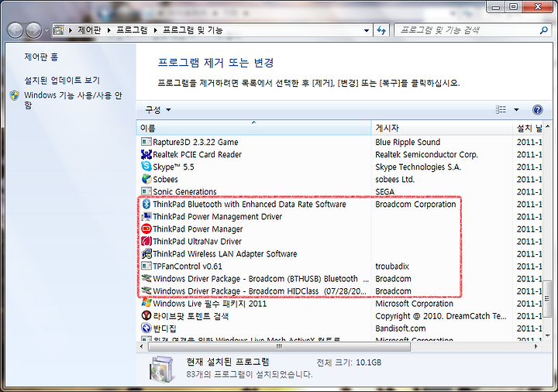Expand the arrow after 프로그램 breadcrumb
The image size is (558, 392).
coord(156,30)
